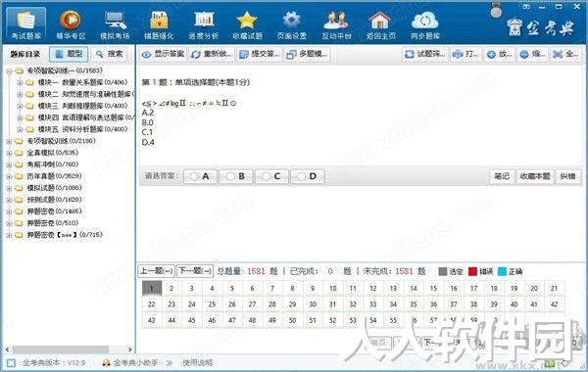Expand the 模拟试题 (0/1080) node
Screen dimensions: 588x372
(9, 188)
